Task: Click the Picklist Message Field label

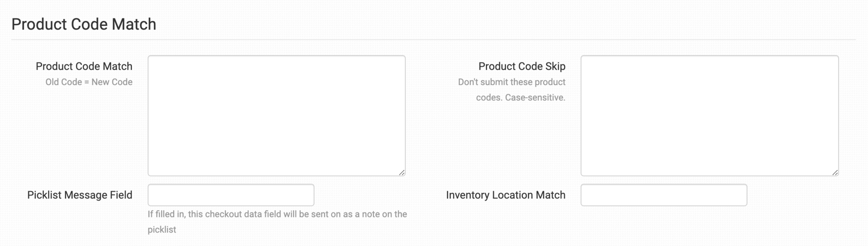Action: (x=80, y=195)
